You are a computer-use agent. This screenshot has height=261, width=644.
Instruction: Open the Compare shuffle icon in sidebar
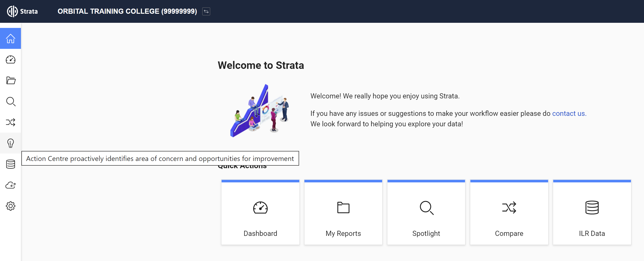click(x=10, y=122)
